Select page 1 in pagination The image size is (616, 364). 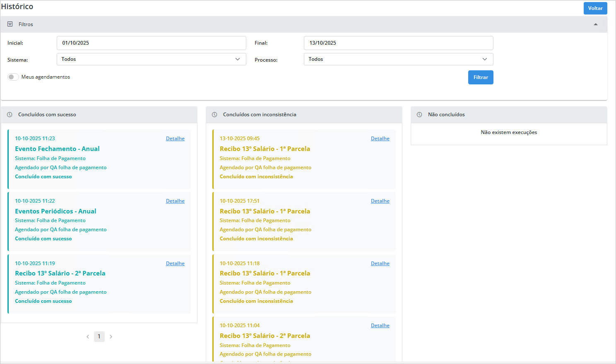(x=99, y=337)
